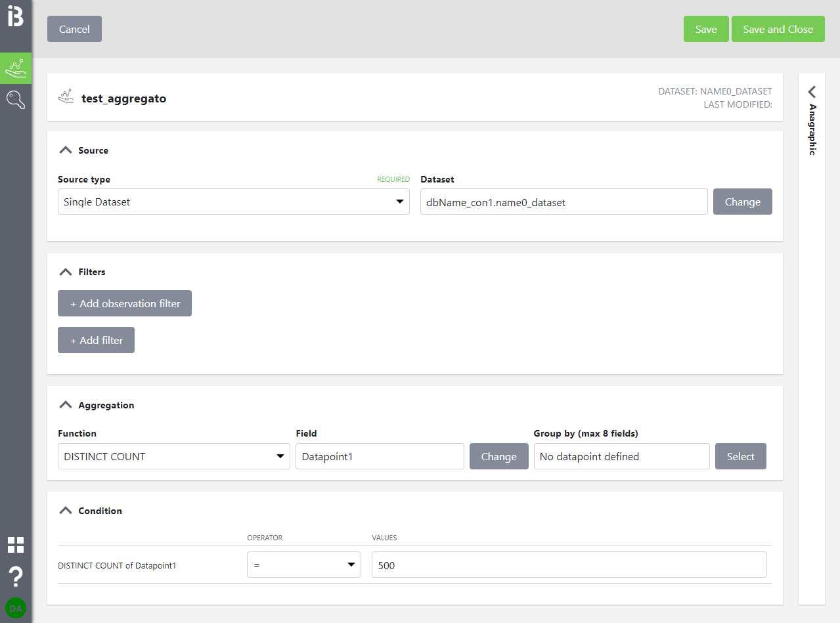840x623 pixels.
Task: Open the apps grid menu
Action: (x=16, y=545)
